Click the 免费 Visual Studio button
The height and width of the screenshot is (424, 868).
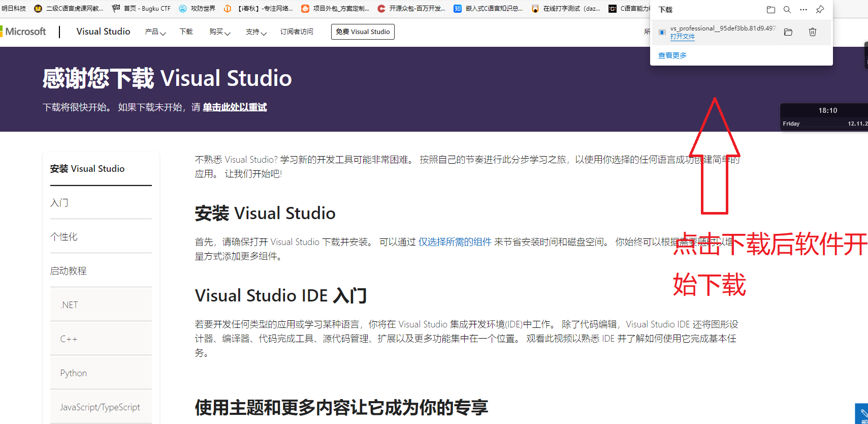(363, 32)
